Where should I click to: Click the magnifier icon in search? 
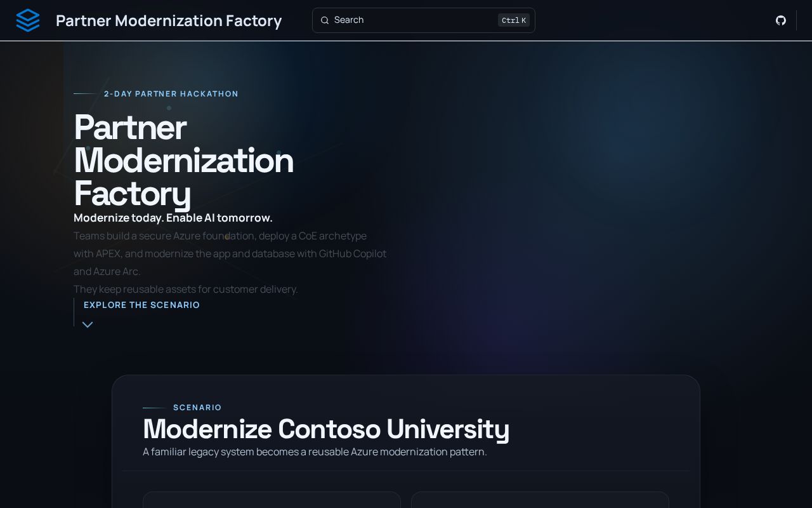pos(325,20)
